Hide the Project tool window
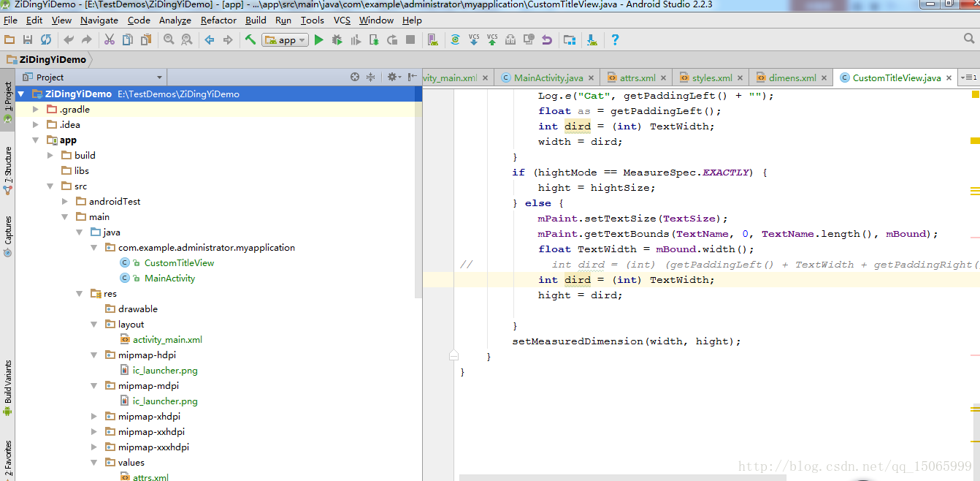Screen dimensions: 980x481 click(x=413, y=77)
